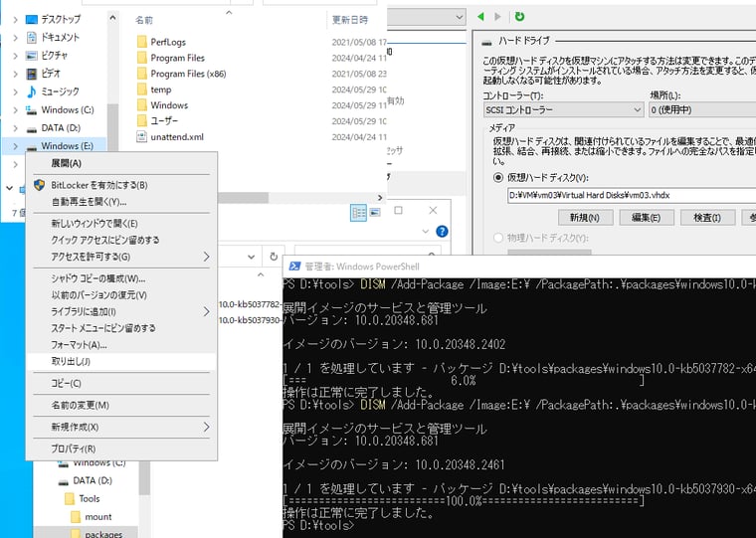Click the mount folder icon in lower tree
756x538 pixels.
pos(76,517)
